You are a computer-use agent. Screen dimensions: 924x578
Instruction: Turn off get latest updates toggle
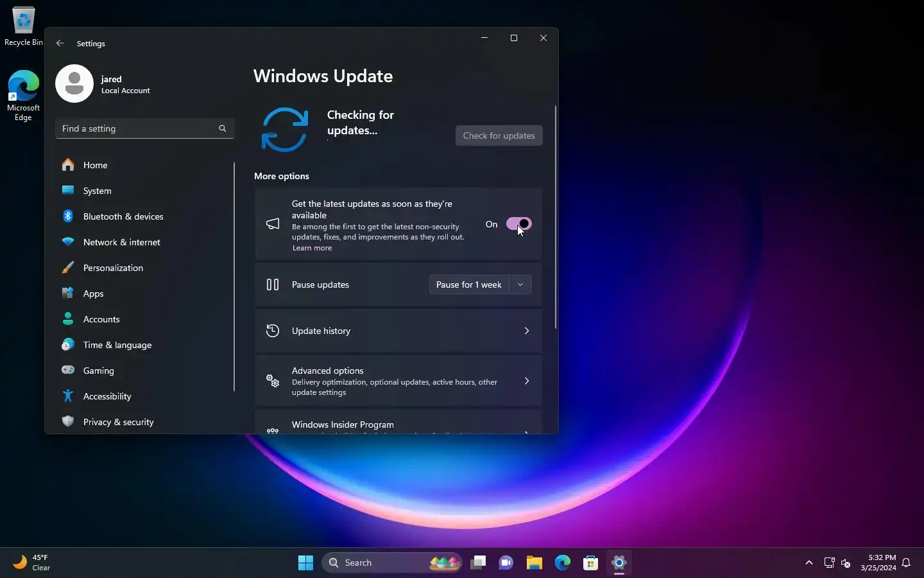point(519,223)
